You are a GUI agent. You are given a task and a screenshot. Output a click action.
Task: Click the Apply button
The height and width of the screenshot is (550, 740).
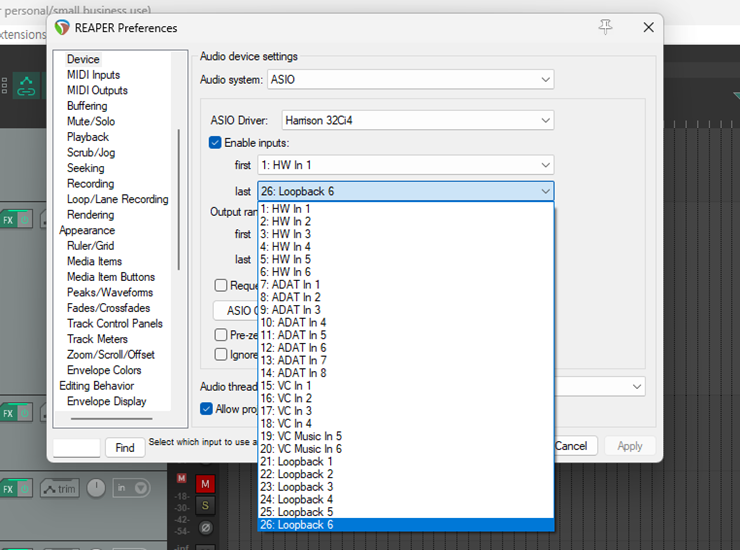click(630, 446)
